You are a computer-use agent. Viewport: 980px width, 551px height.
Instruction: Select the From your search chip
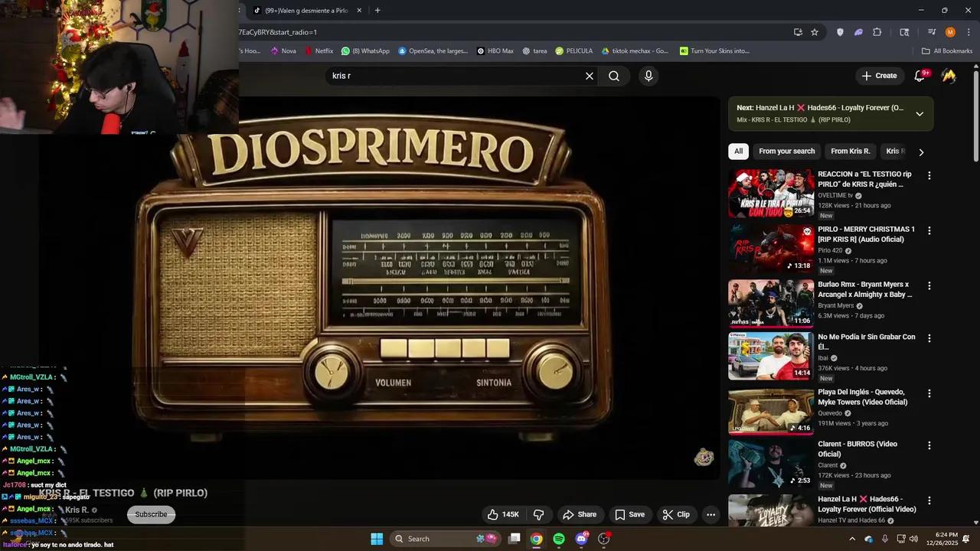pos(786,152)
